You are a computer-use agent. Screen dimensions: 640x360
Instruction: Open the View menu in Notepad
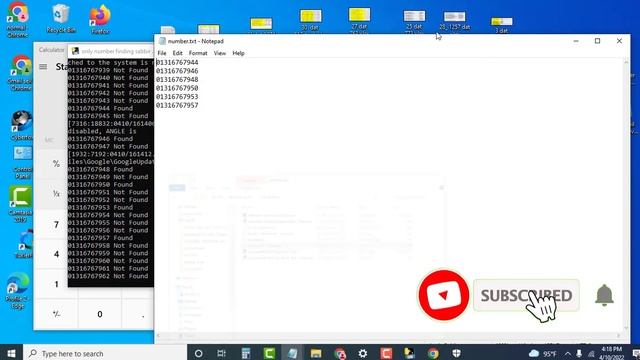pyautogui.click(x=220, y=53)
